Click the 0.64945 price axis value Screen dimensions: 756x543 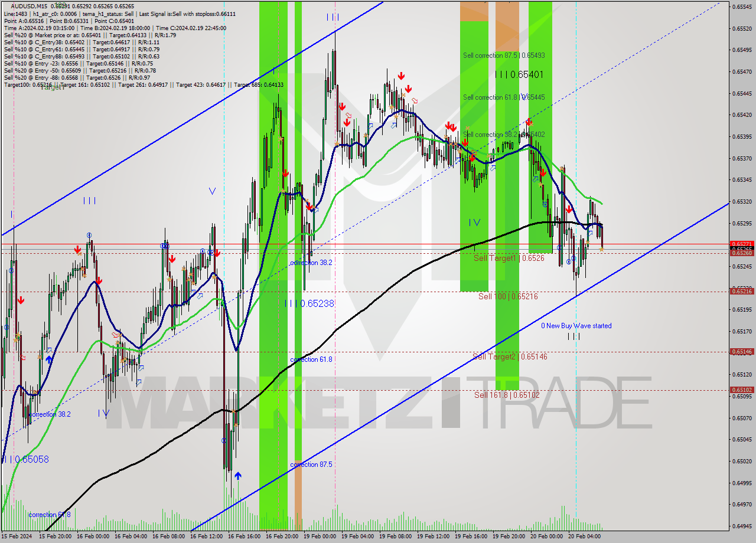pyautogui.click(x=741, y=526)
